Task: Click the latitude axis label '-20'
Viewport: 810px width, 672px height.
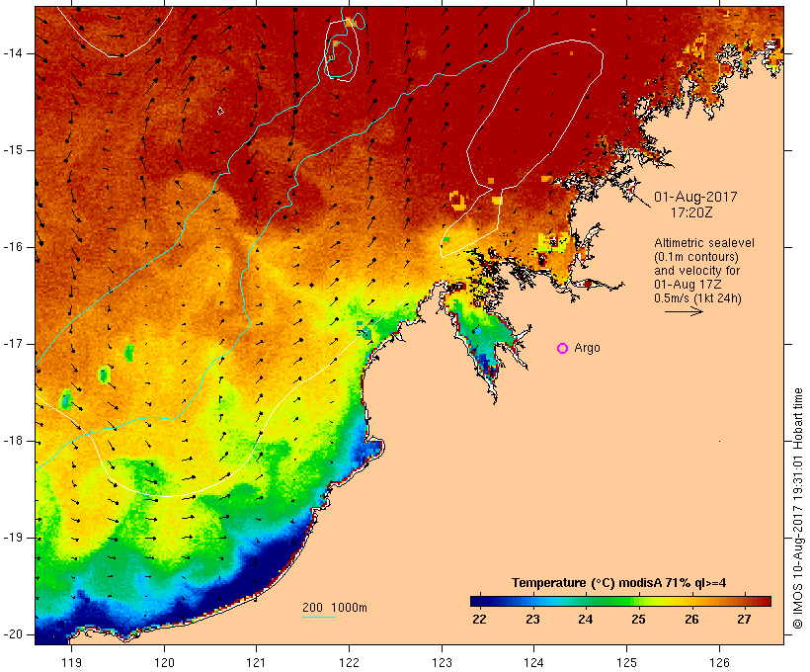Action: [x=13, y=634]
